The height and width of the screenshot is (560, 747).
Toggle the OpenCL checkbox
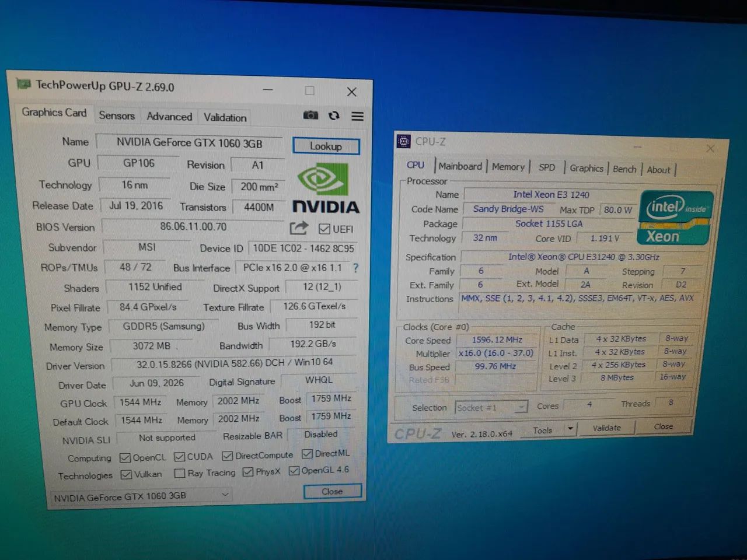[125, 458]
